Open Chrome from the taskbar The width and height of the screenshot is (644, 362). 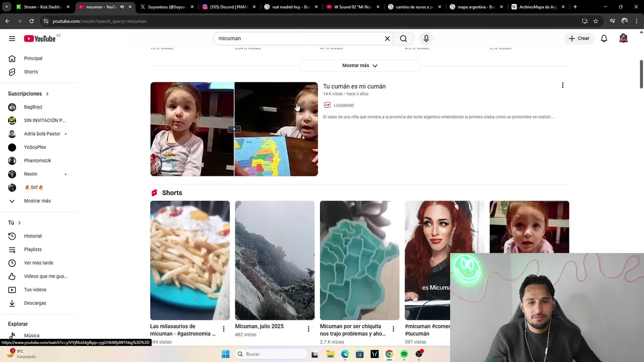[x=389, y=354]
